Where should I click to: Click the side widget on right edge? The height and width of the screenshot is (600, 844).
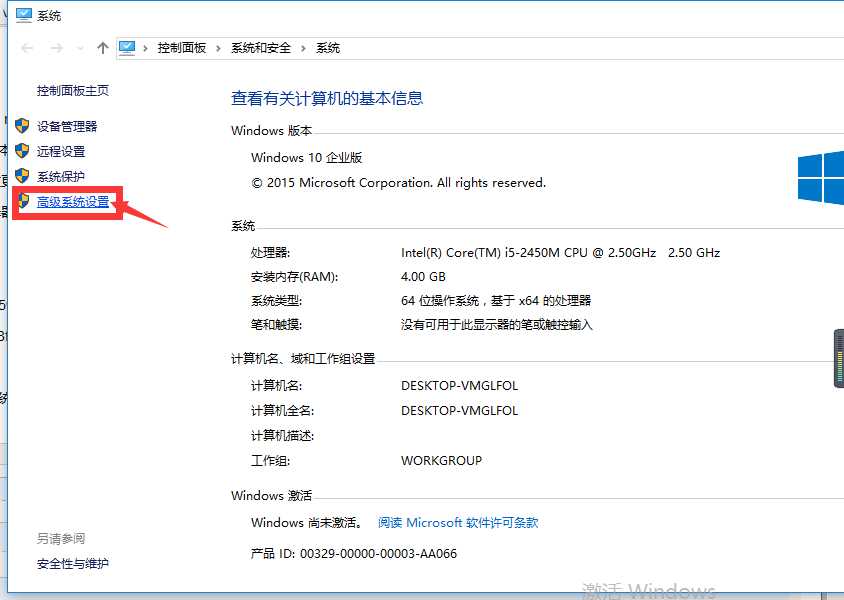839,358
